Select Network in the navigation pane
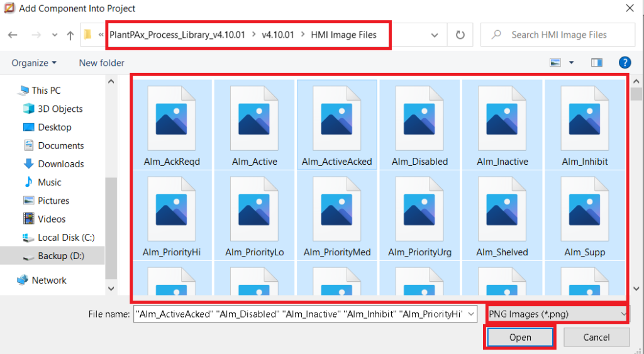Image resolution: width=644 pixels, height=354 pixels. pyautogui.click(x=42, y=280)
